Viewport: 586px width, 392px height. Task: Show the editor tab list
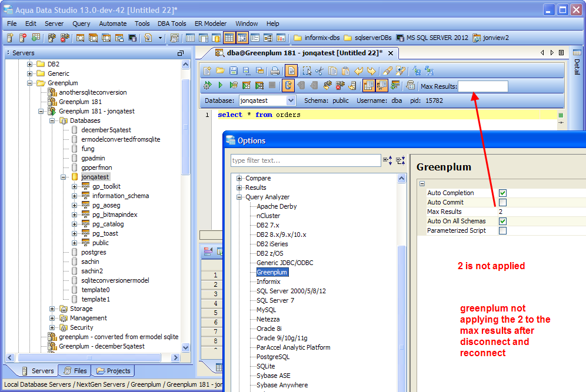(x=561, y=53)
